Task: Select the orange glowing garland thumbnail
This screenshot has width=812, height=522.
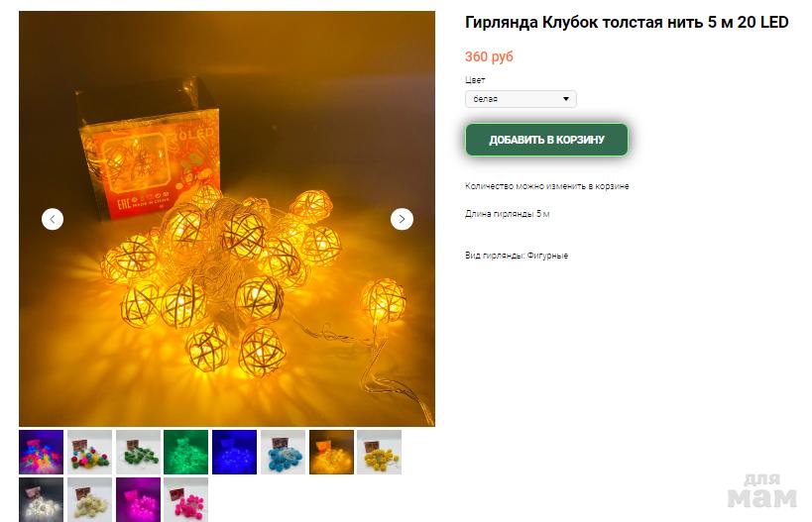Action: point(331,452)
